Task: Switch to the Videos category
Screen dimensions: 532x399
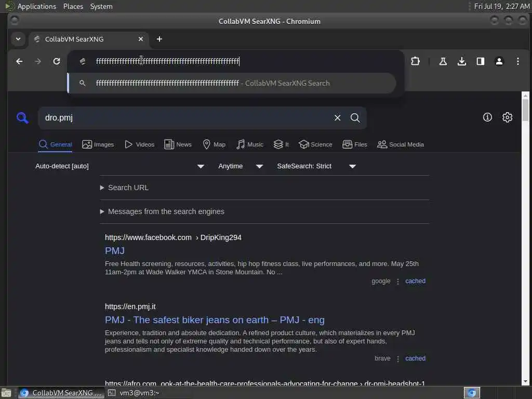Action: click(x=139, y=144)
